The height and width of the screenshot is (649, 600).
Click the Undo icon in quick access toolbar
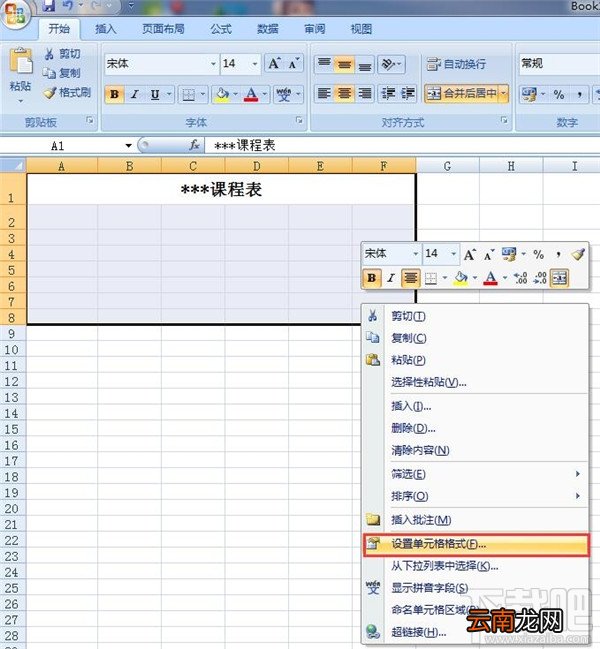click(x=68, y=5)
